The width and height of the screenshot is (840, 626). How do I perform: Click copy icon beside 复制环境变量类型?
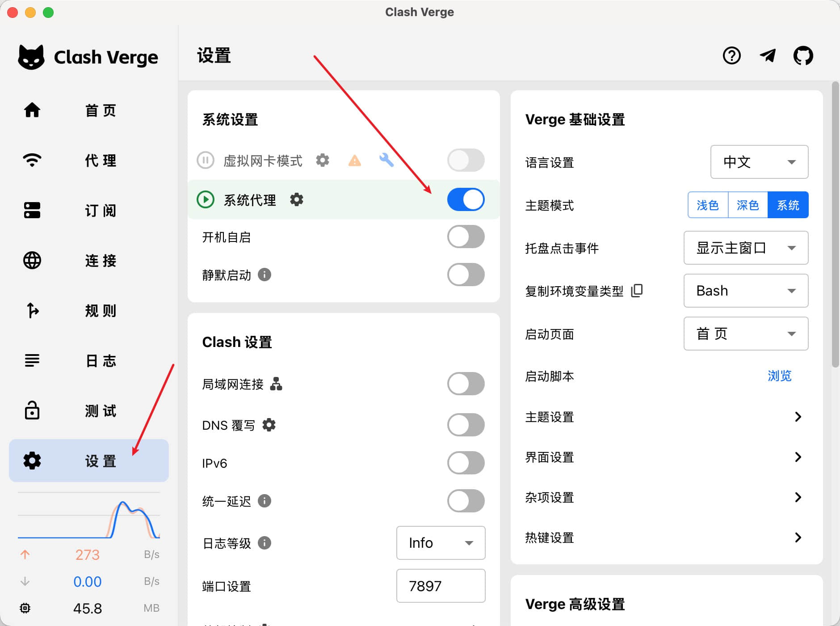click(637, 291)
